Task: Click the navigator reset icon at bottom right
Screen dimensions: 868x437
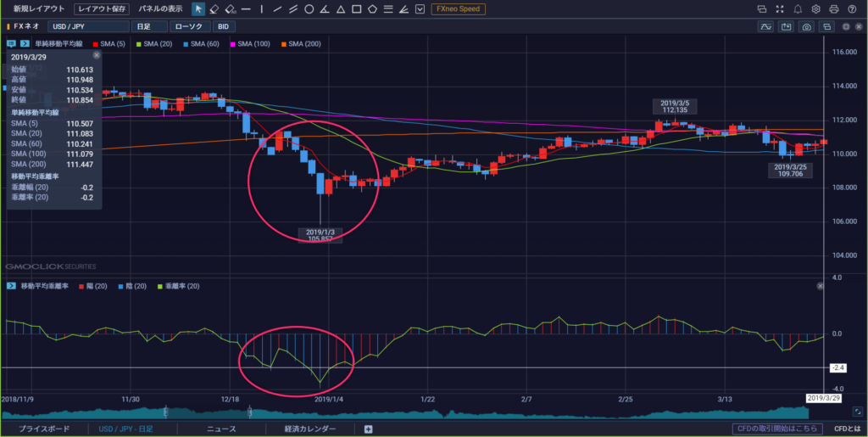Action: click(x=858, y=412)
